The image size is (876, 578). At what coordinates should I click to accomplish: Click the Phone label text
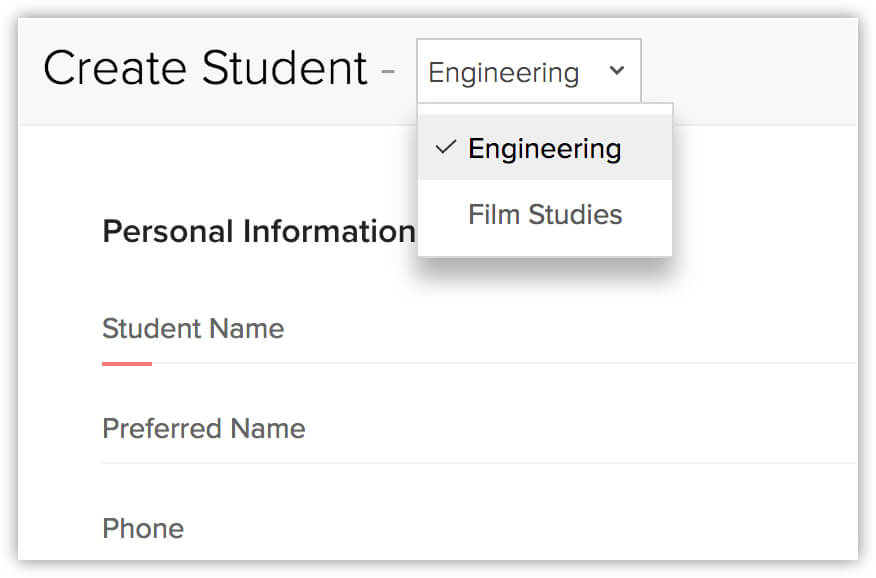[x=143, y=528]
